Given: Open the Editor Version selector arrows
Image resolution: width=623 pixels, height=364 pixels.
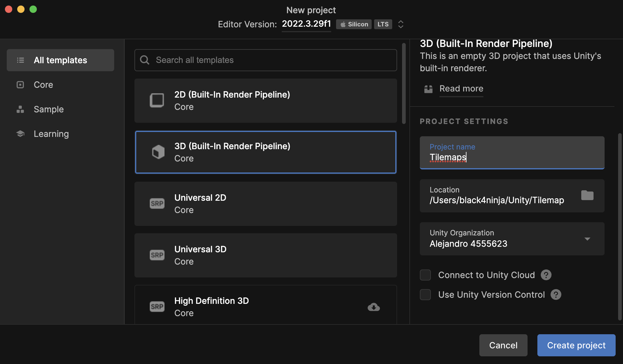Looking at the screenshot, I should click(x=400, y=24).
